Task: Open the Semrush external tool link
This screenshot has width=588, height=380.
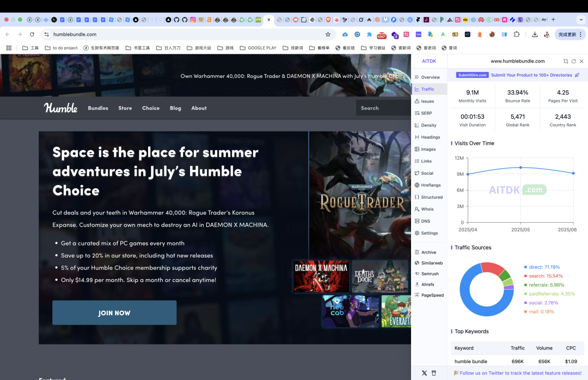Action: [x=427, y=274]
